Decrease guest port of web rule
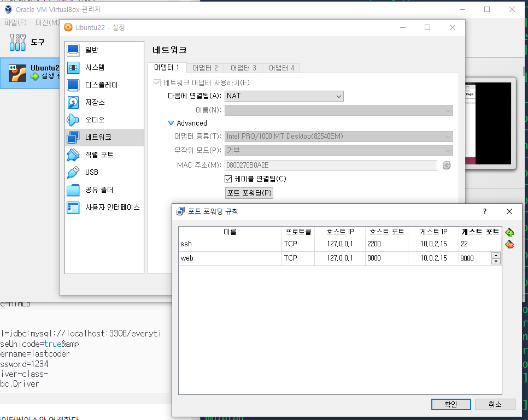Image resolution: width=528 pixels, height=420 pixels. click(x=496, y=262)
